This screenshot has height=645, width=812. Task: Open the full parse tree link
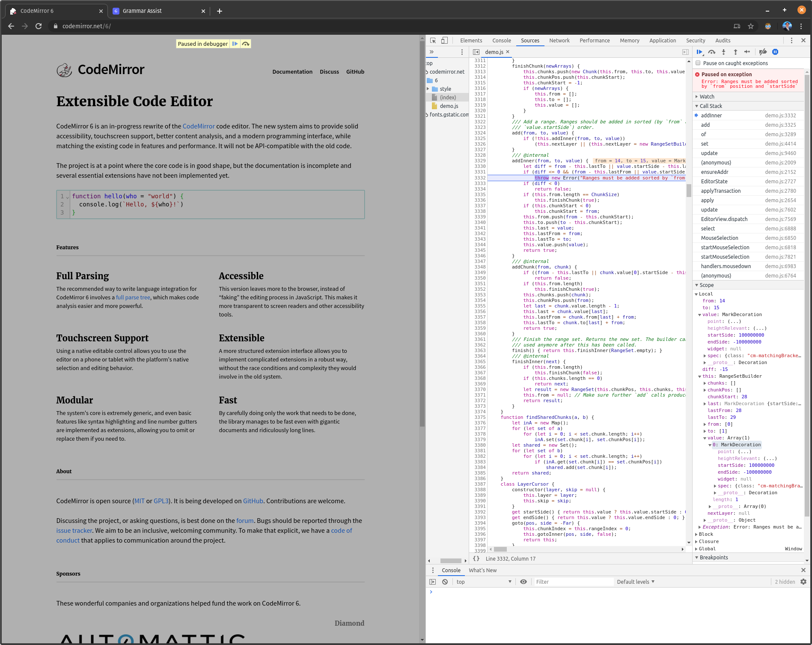133,297
